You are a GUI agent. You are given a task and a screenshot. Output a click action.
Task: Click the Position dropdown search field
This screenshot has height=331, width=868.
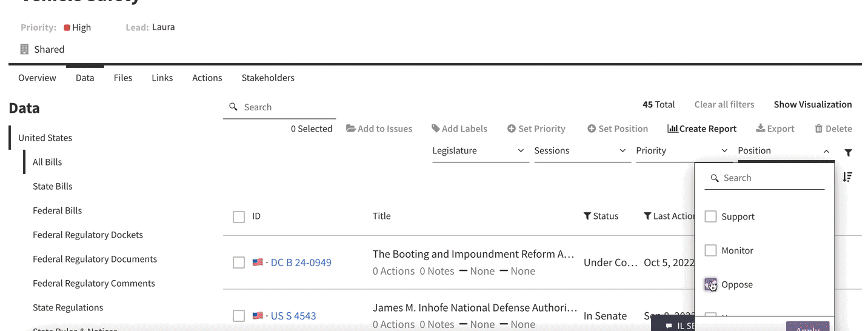click(x=764, y=178)
